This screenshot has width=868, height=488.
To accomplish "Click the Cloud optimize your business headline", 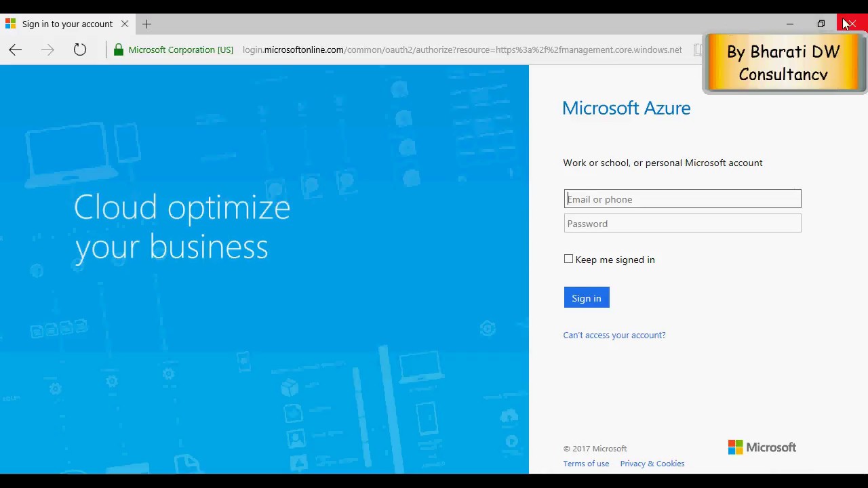I will [x=182, y=227].
